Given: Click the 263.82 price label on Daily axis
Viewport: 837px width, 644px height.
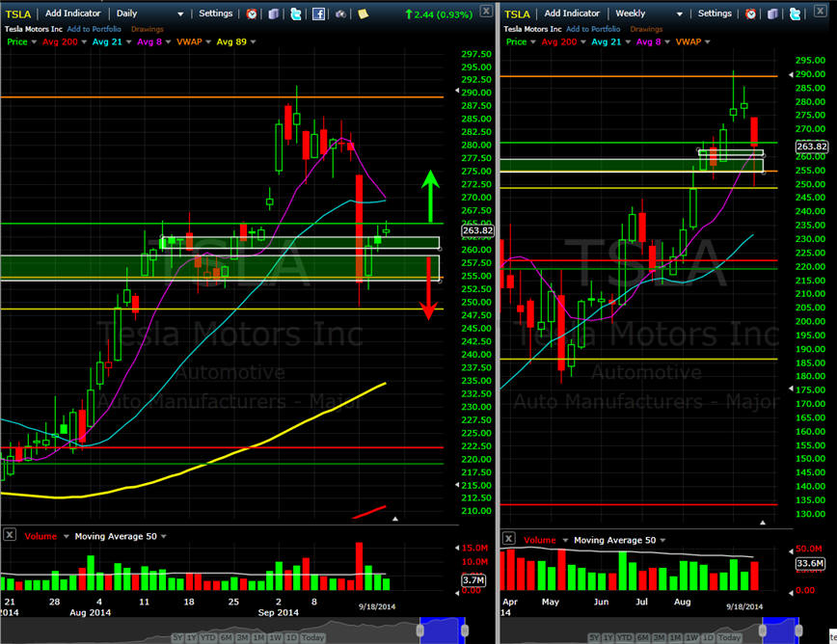Looking at the screenshot, I should click(477, 230).
